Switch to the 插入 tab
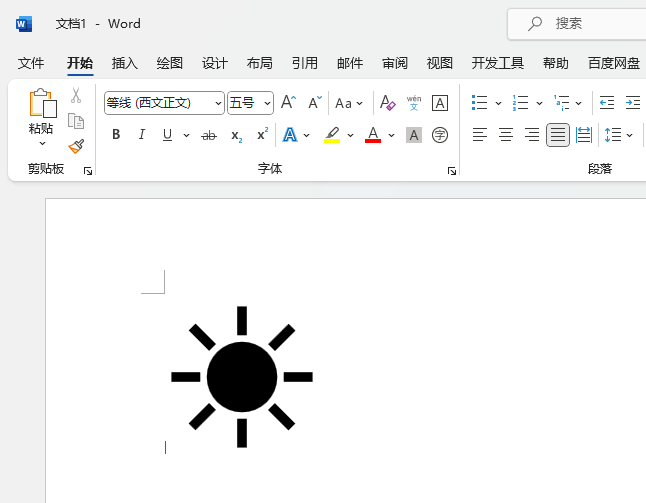The image size is (646, 503). tap(124, 63)
